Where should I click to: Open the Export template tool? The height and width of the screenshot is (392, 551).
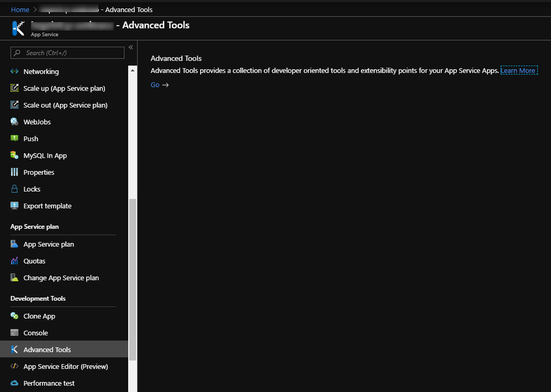(46, 206)
